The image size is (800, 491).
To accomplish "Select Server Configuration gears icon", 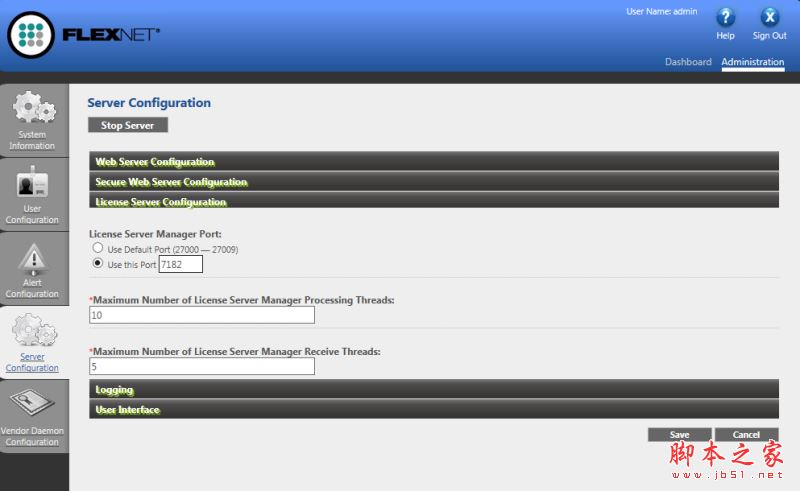I will [34, 331].
